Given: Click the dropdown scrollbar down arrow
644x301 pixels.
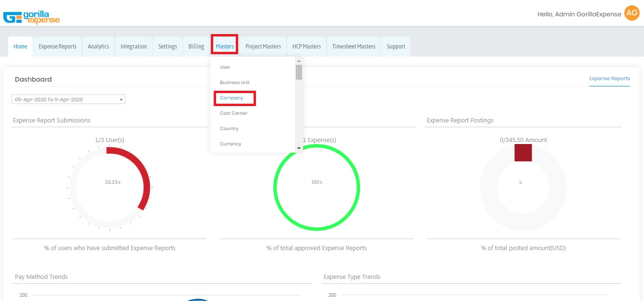Looking at the screenshot, I should 299,148.
